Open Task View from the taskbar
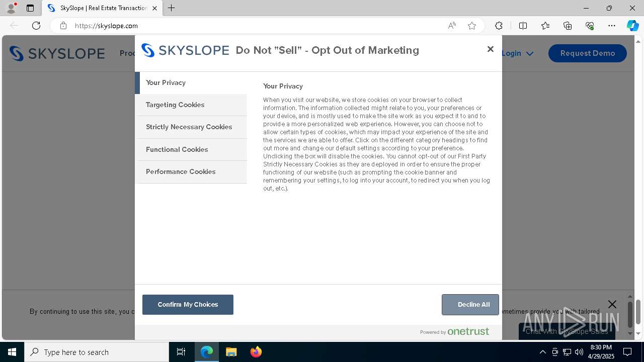The image size is (644, 362). (x=181, y=352)
